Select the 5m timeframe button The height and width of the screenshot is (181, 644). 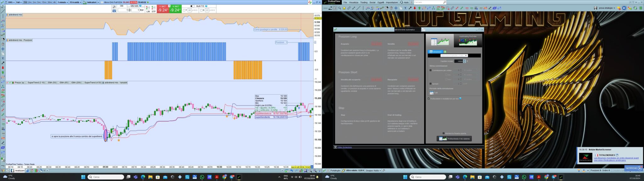click(39, 2)
